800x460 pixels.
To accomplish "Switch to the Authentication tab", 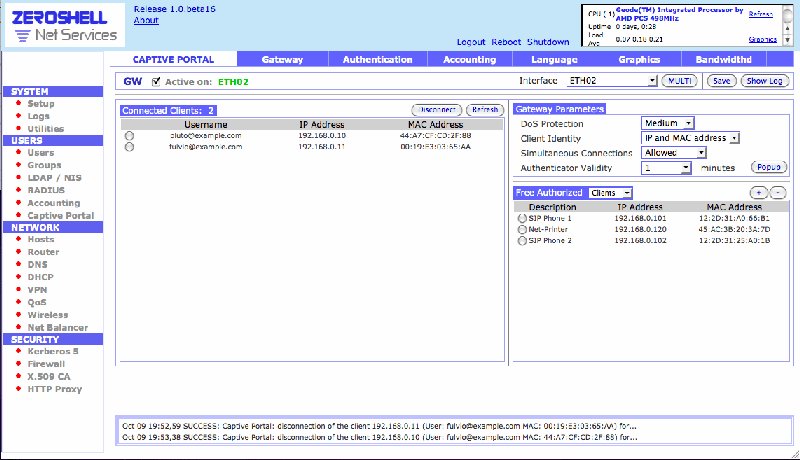I will 377,60.
